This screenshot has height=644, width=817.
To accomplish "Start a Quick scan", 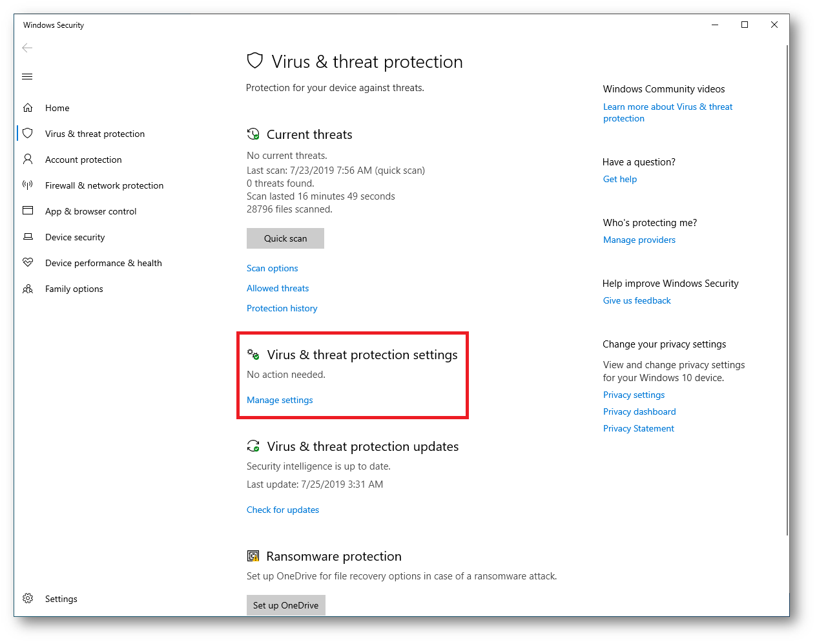I will 285,238.
